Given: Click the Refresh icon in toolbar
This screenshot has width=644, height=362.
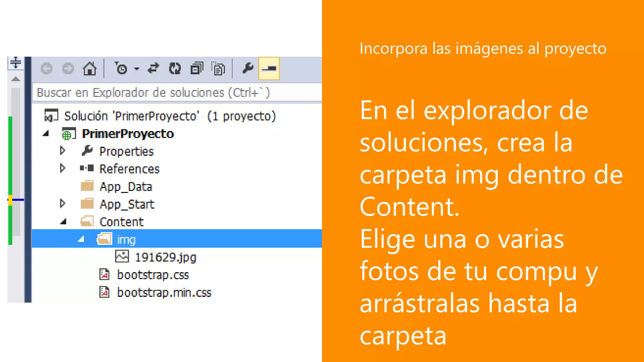Looking at the screenshot, I should [175, 69].
